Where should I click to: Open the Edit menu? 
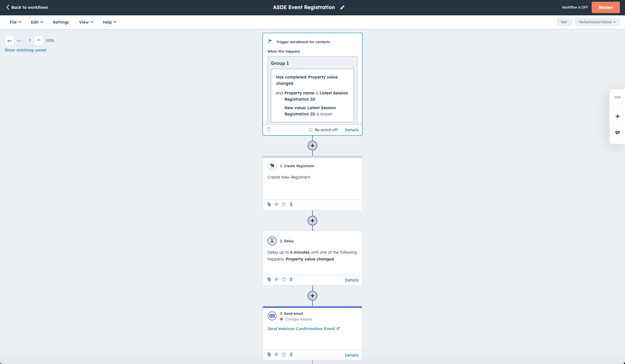click(37, 22)
